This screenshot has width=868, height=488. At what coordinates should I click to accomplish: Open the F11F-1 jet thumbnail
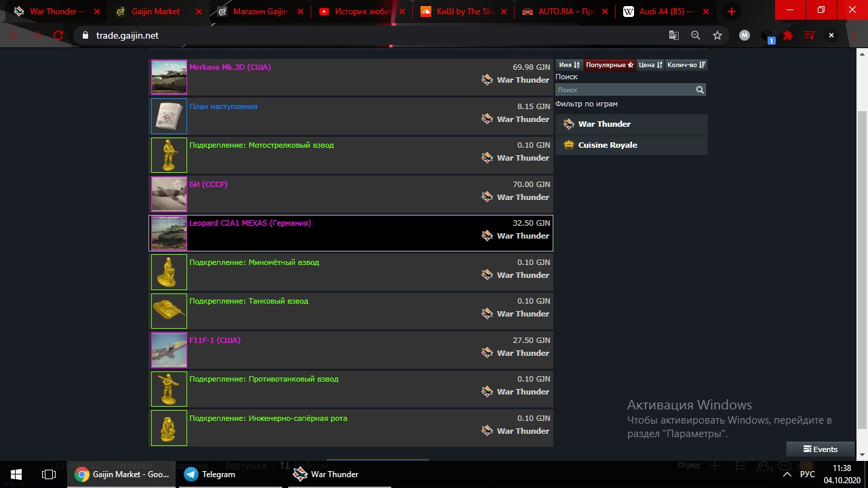pos(169,350)
